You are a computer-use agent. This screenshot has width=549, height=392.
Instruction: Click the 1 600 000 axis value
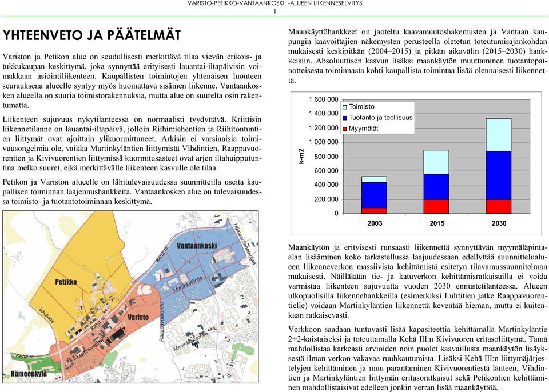(x=324, y=99)
